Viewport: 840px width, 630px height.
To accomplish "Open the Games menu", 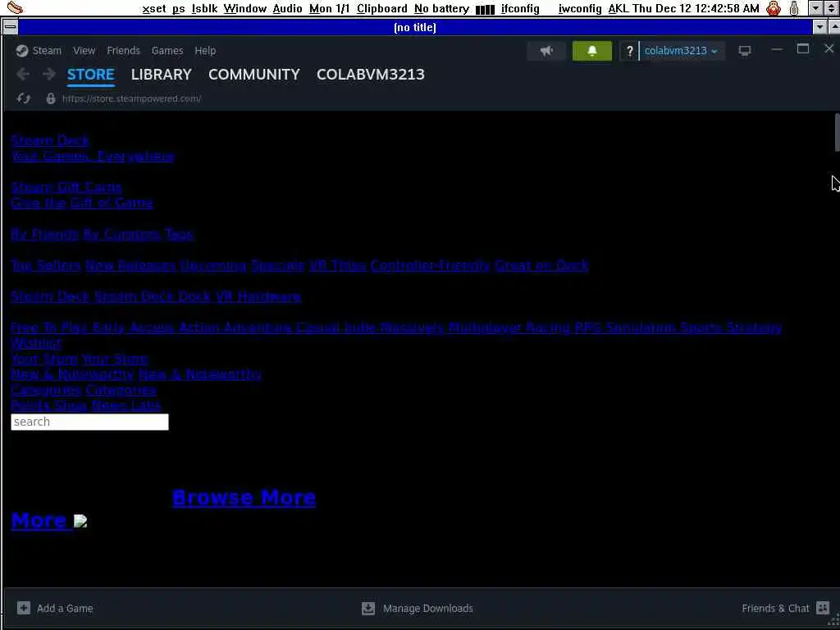I will 167,50.
